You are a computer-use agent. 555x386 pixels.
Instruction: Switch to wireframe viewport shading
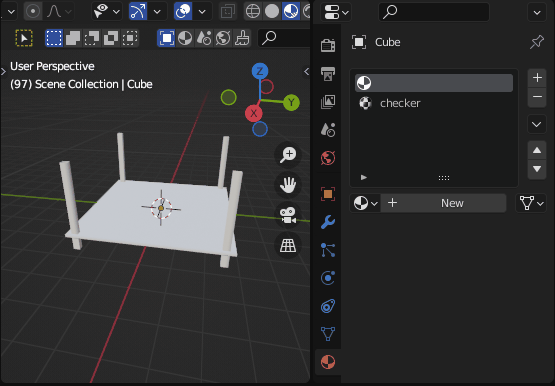click(253, 11)
